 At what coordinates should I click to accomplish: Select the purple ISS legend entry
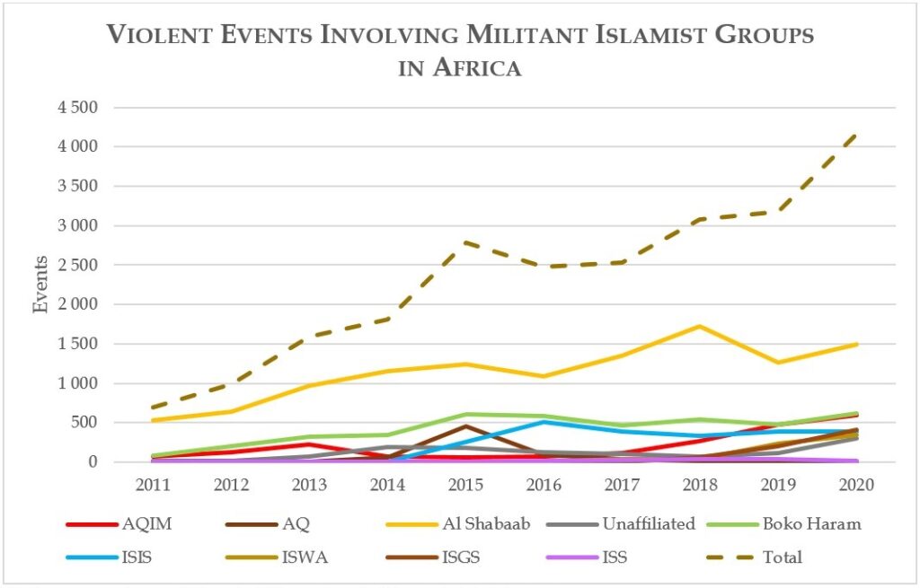pos(611,557)
